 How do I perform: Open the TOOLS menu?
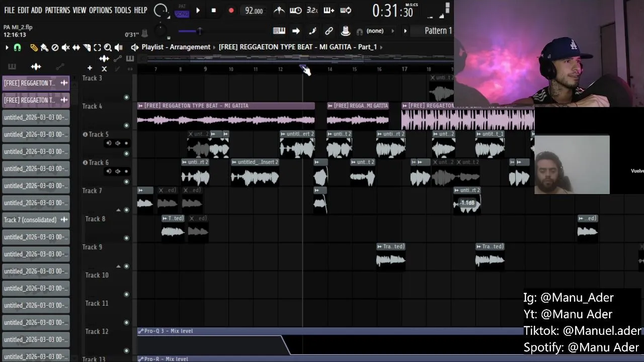(x=122, y=10)
